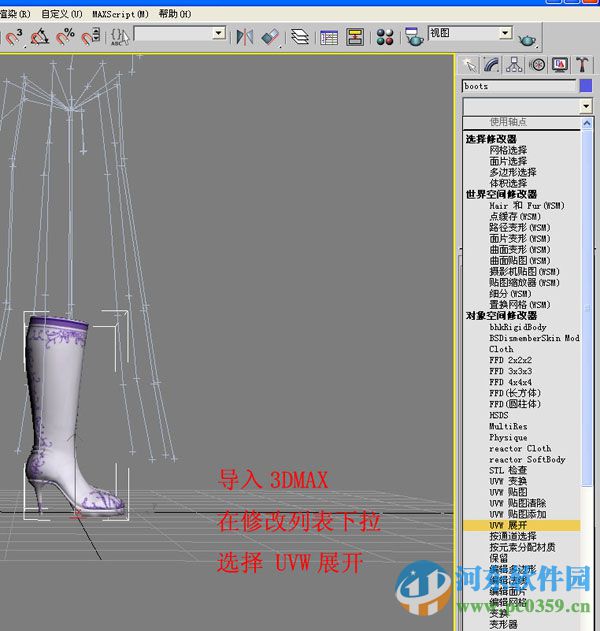The image size is (600, 631).
Task: Click the Mirror tool icon
Action: coord(245,37)
